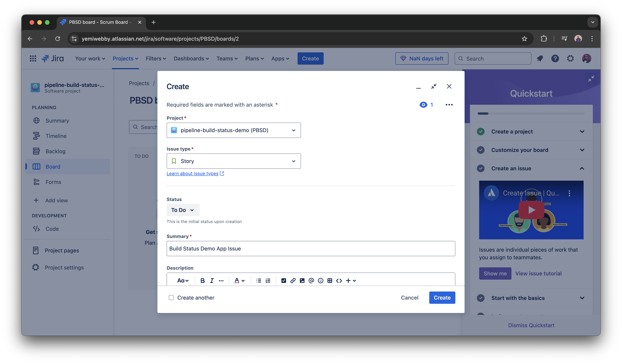
Task: Toggle the field visibility eye icon
Action: tap(423, 105)
